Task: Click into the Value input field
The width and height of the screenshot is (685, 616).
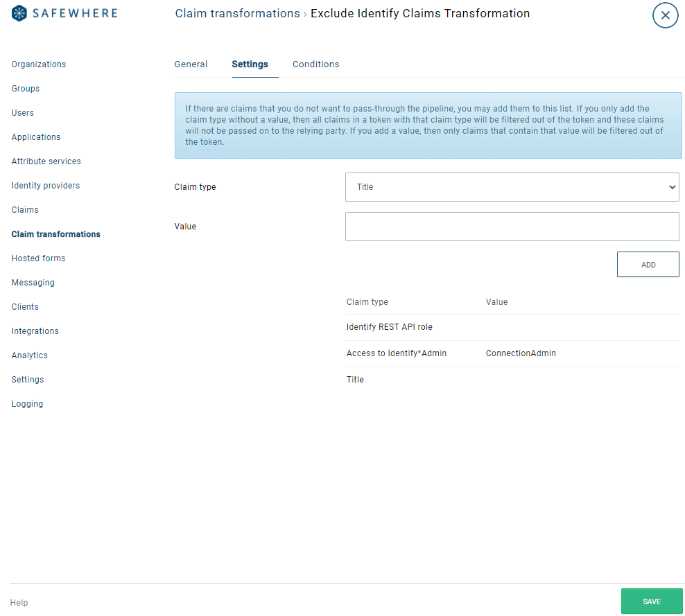Action: click(512, 227)
